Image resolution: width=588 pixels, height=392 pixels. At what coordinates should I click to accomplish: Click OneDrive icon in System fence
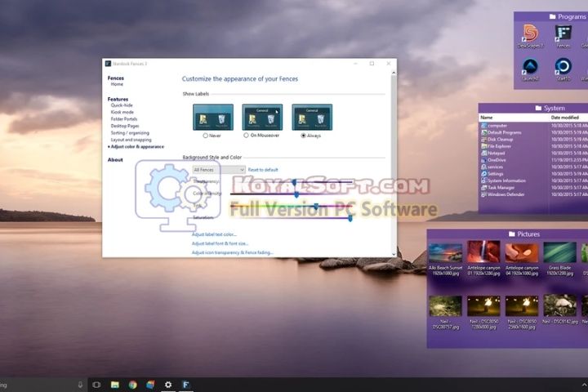tap(484, 160)
